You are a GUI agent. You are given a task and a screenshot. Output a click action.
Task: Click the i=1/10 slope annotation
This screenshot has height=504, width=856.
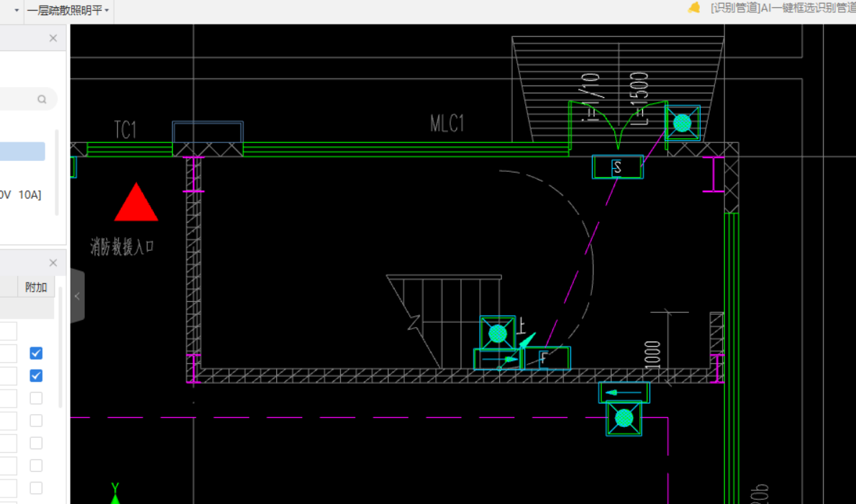[x=591, y=98]
